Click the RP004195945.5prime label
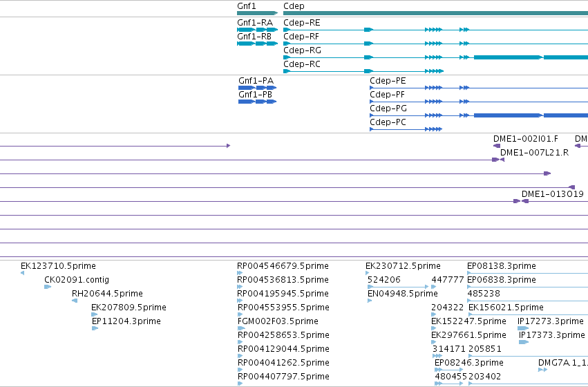The image size is (588, 387). click(283, 294)
